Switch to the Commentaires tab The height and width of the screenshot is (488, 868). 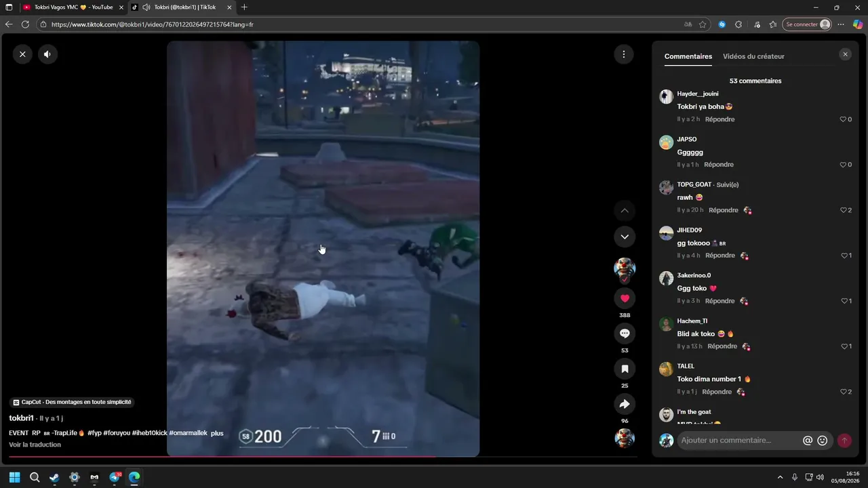[688, 56]
